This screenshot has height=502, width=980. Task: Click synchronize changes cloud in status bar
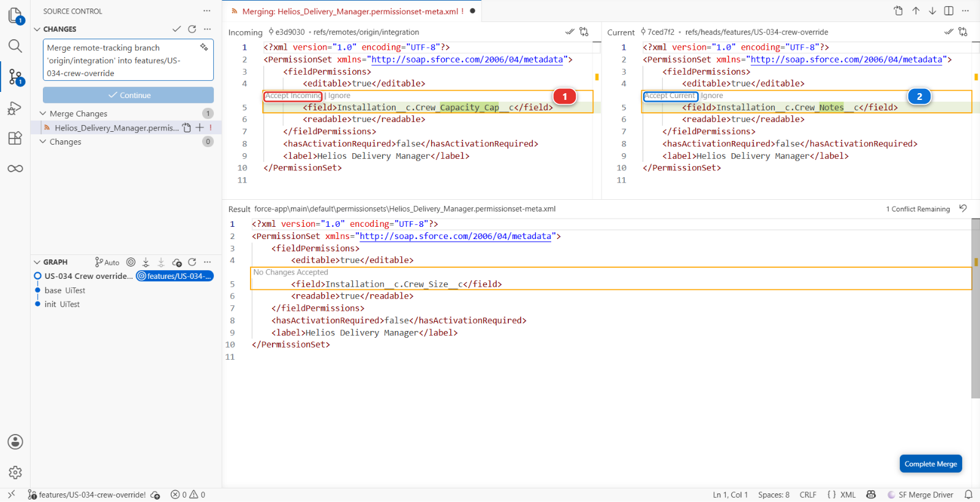[x=156, y=495]
